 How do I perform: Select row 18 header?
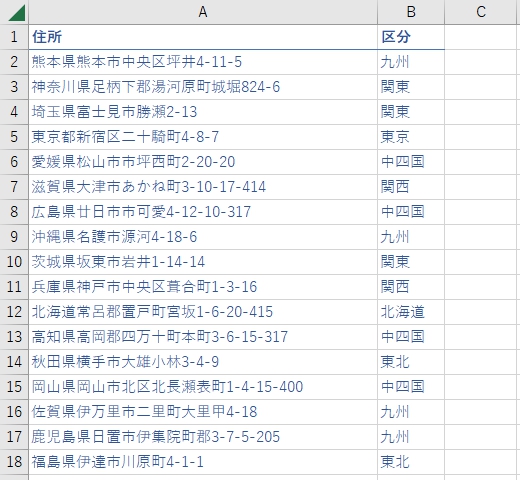coord(14,462)
